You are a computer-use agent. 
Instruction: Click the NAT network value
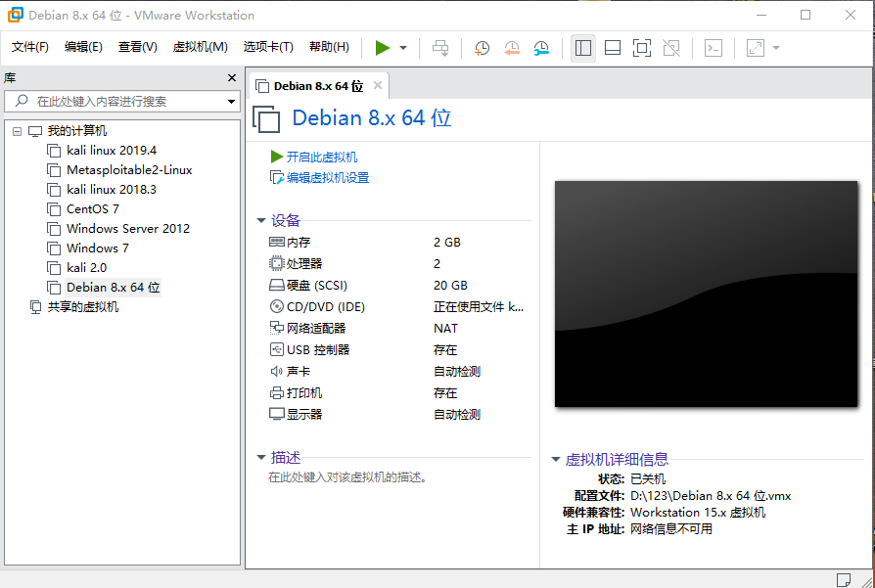point(445,329)
